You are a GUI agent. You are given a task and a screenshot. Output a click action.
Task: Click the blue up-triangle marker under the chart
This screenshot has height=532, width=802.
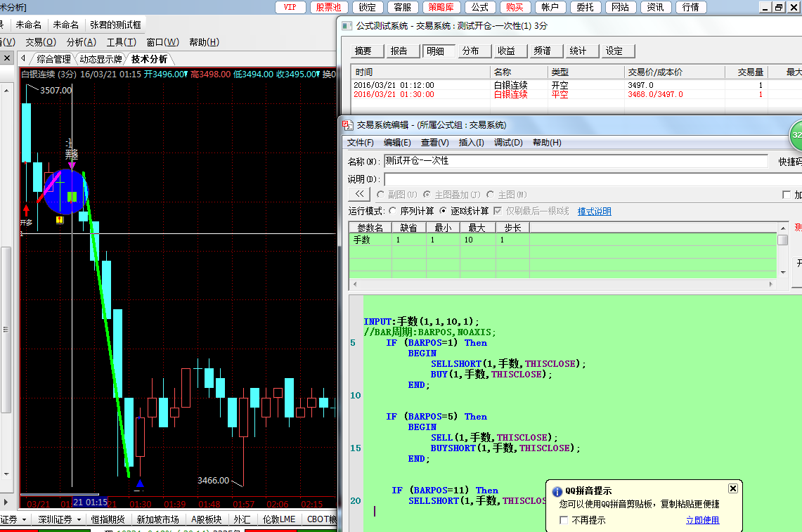(x=140, y=484)
